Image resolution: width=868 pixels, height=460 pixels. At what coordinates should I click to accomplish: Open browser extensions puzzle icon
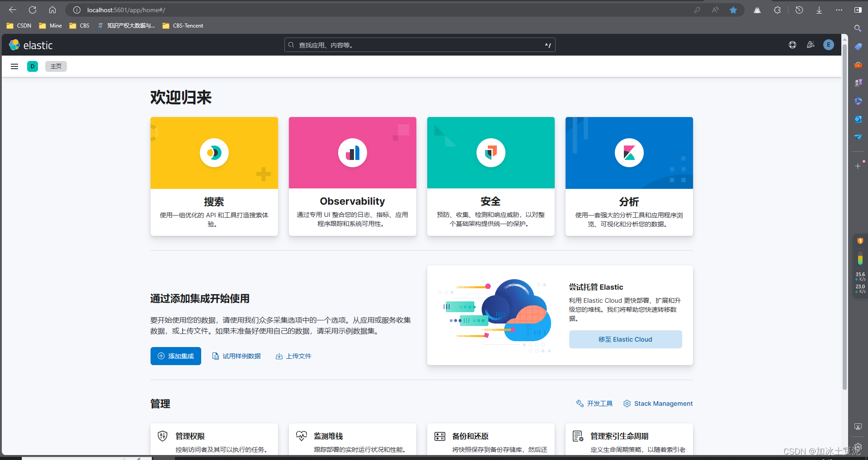point(777,10)
